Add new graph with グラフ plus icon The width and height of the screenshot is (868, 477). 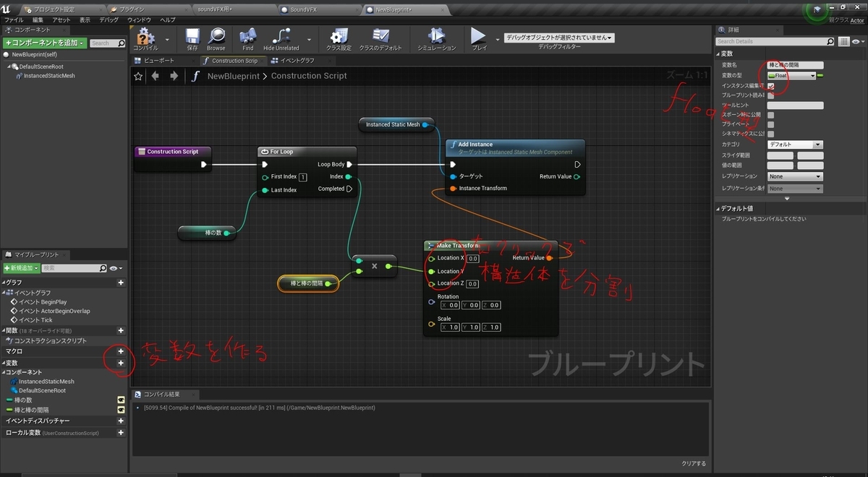(x=121, y=283)
